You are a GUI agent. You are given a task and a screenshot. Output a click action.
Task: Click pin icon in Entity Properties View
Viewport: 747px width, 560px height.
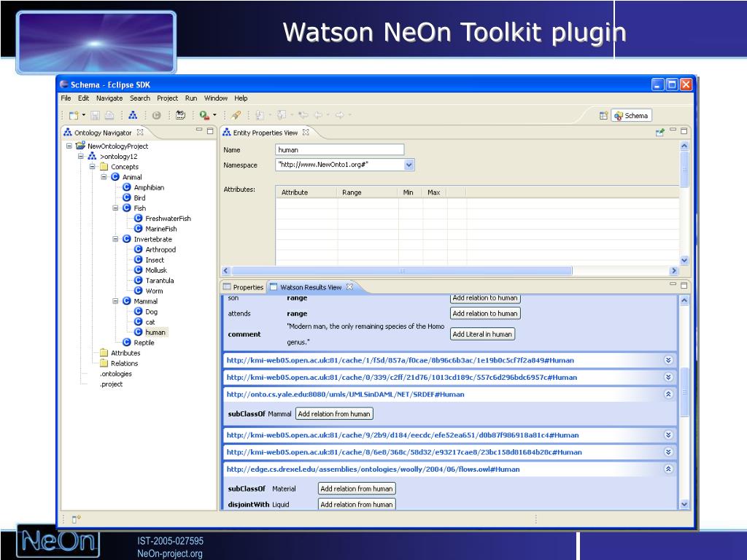(659, 133)
